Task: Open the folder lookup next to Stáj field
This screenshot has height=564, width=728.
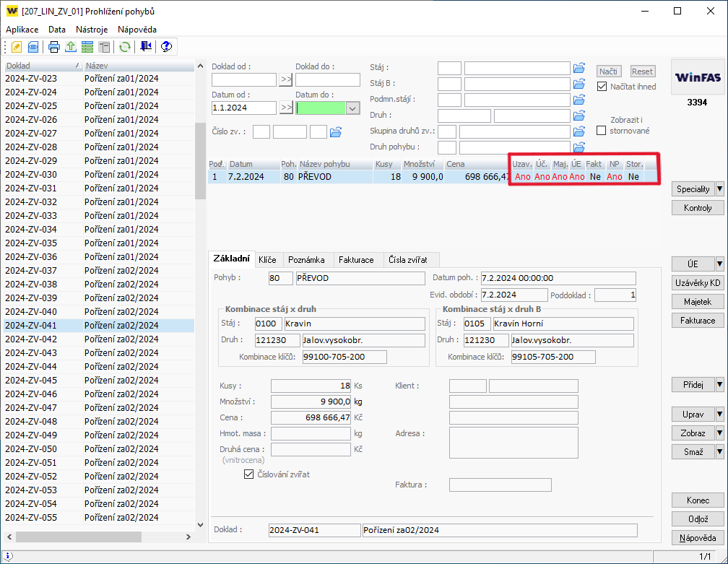Action: pos(578,68)
